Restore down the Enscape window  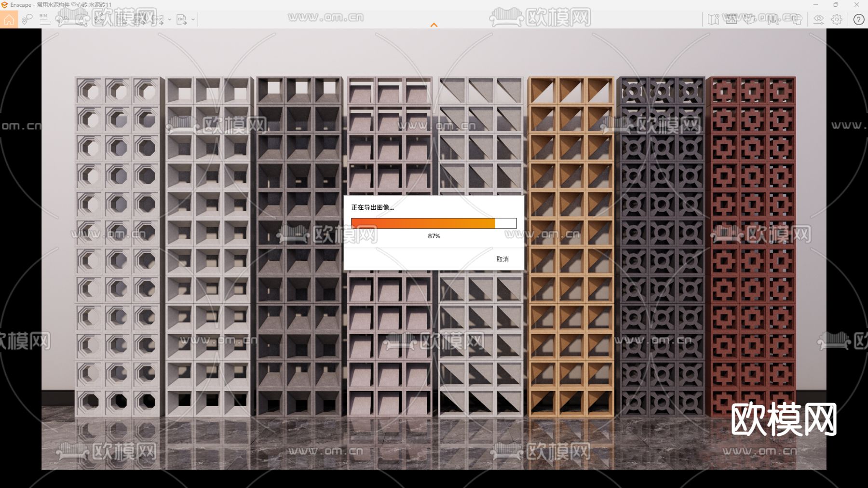pos(836,5)
